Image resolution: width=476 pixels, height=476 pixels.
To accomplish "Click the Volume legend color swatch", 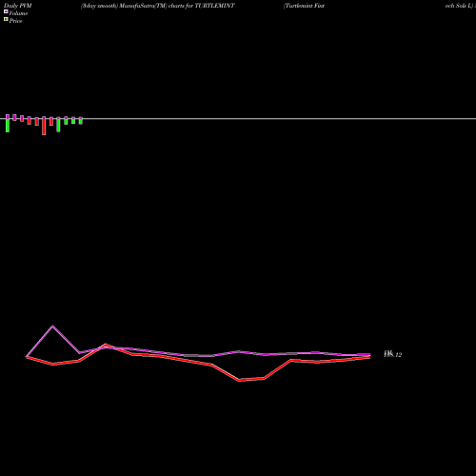I will coord(6,12).
